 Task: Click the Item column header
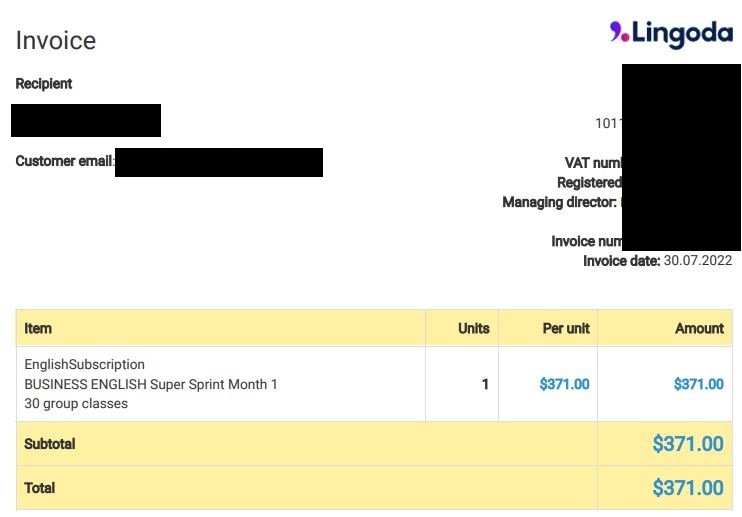[38, 328]
